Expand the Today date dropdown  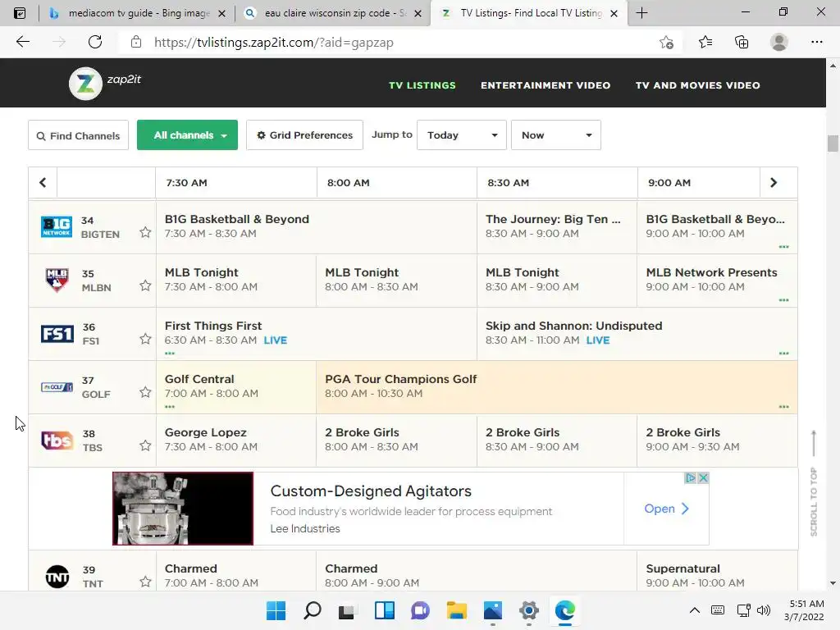461,135
